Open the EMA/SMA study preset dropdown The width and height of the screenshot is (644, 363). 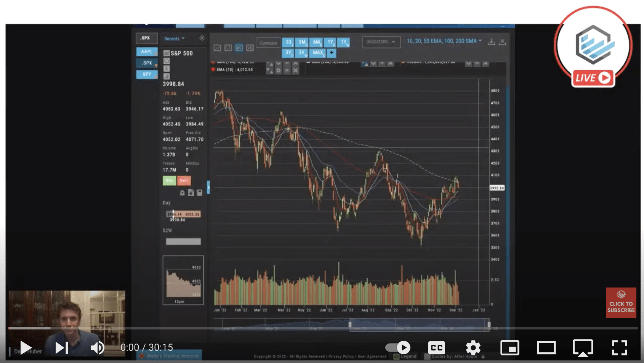[444, 41]
